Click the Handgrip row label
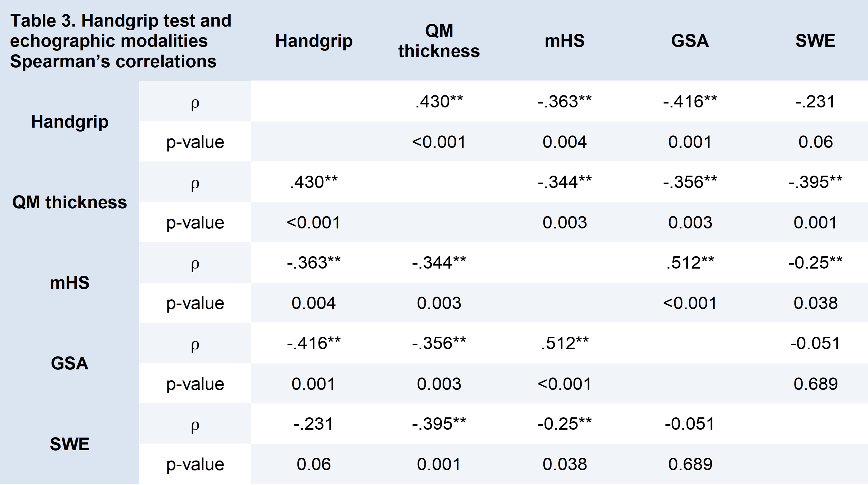The image size is (868, 485). point(70,121)
